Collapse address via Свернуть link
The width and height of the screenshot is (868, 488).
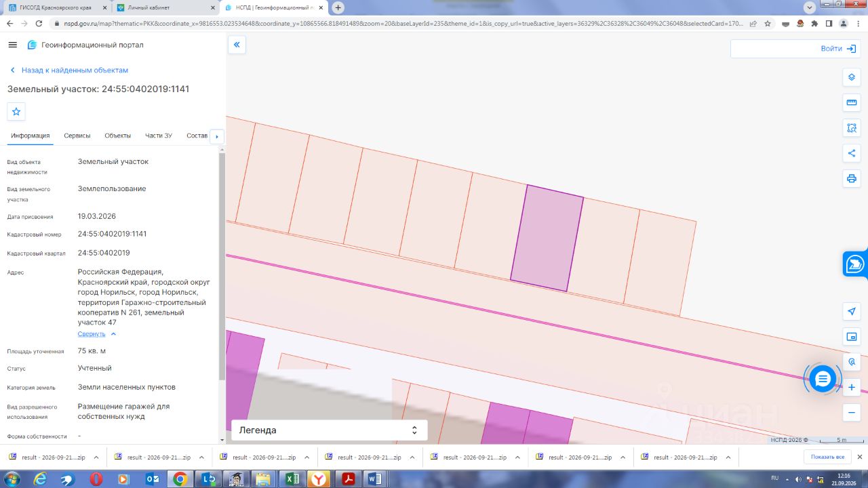tap(92, 334)
